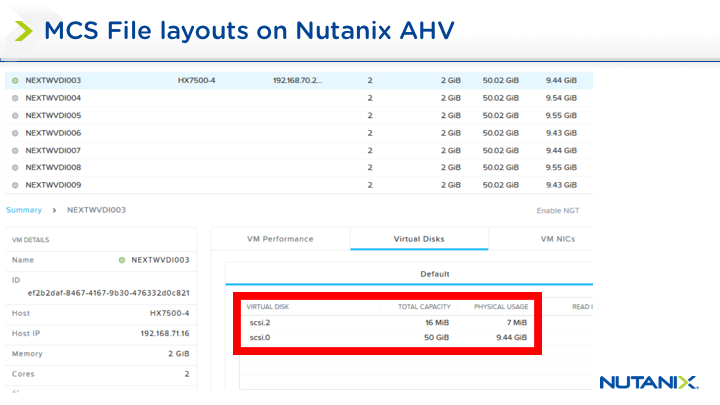
Task: Click Enable NGT link
Action: [x=558, y=210]
